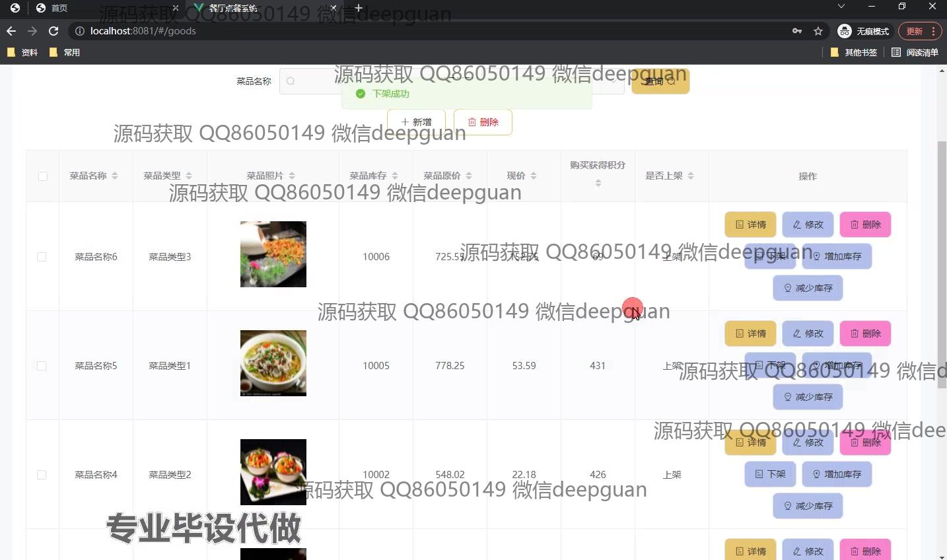This screenshot has width=947, height=560.
Task: Open a new browser tab
Action: click(359, 8)
